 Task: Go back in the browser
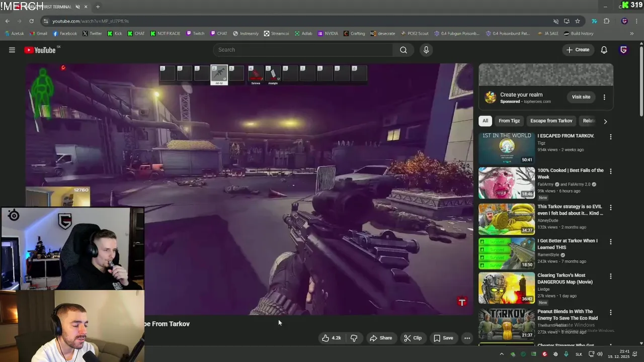[7, 21]
